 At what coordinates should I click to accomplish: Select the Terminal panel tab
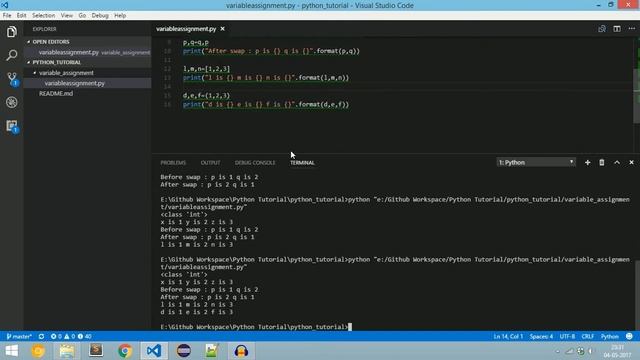[x=302, y=163]
